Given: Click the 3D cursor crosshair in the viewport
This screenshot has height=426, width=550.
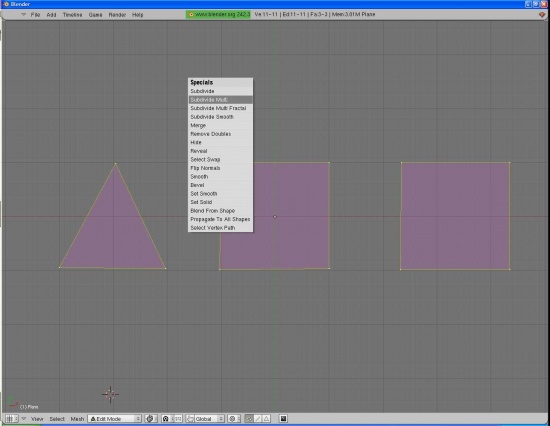Looking at the screenshot, I should tap(110, 394).
